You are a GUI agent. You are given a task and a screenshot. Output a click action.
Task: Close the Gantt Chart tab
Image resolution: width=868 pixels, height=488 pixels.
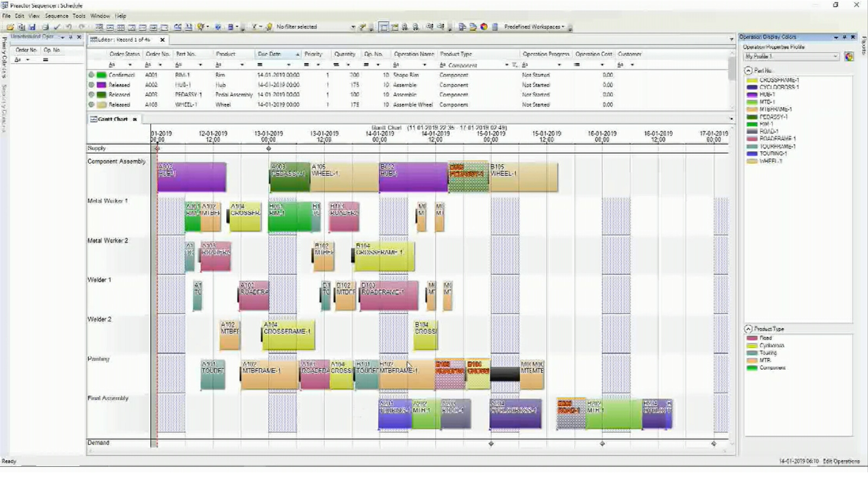135,119
